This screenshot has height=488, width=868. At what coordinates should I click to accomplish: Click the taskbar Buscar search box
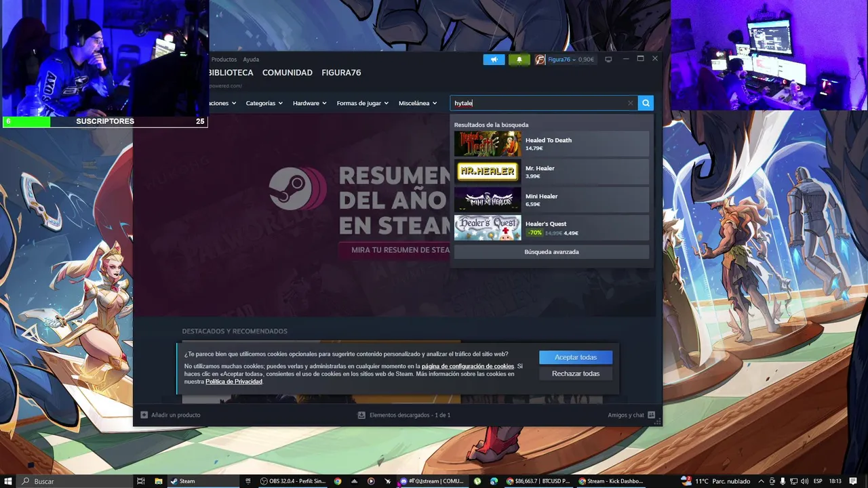(76, 481)
